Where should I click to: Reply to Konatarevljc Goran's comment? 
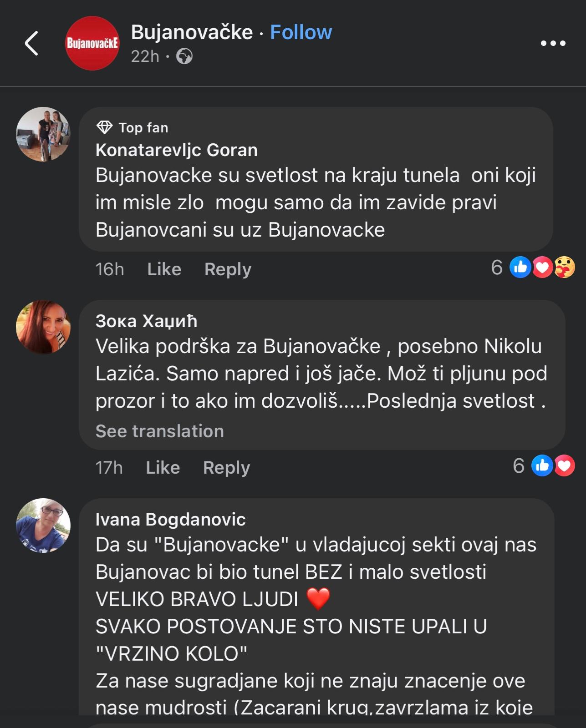pyautogui.click(x=228, y=269)
